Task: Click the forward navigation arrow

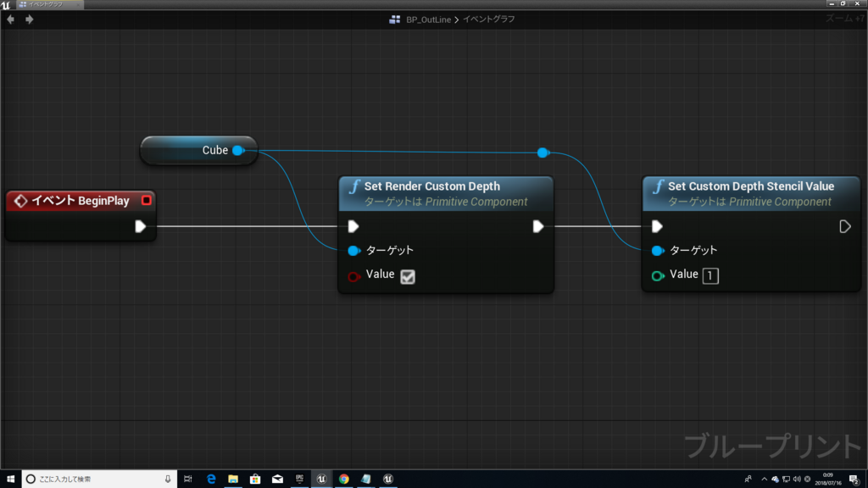Action: coord(30,19)
